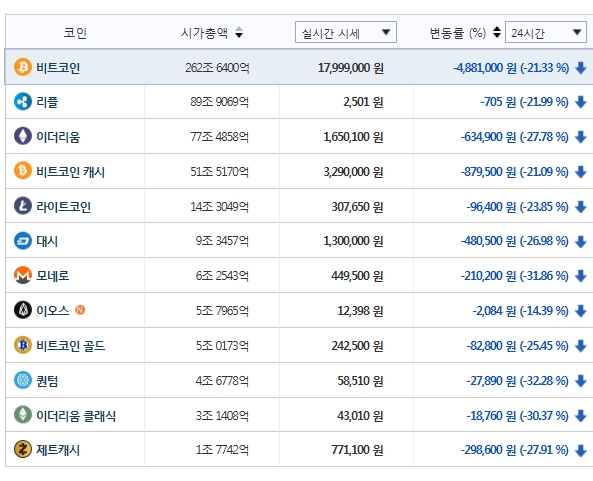
Task: Select the 이더리움 클래식 coin name
Action: tap(76, 416)
